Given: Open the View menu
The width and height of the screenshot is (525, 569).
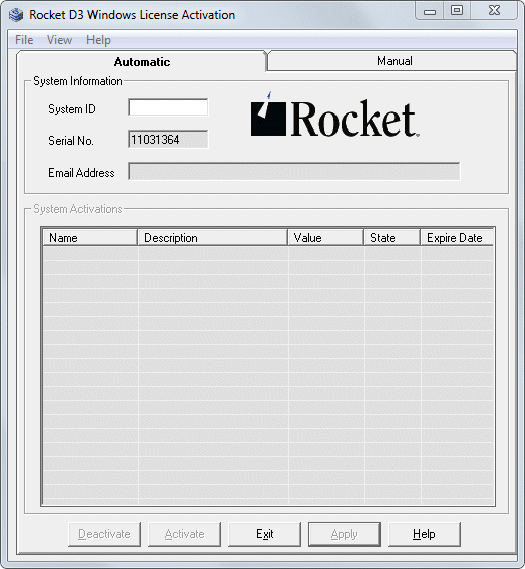Looking at the screenshot, I should tap(60, 40).
